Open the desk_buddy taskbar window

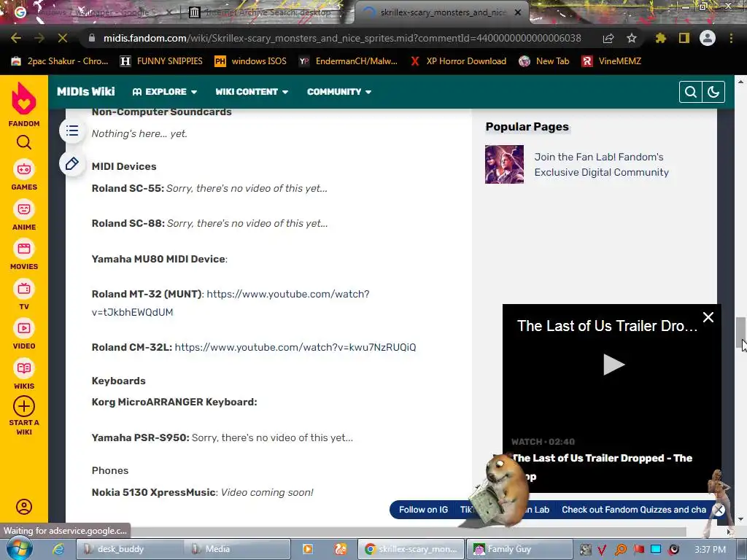pyautogui.click(x=130, y=549)
